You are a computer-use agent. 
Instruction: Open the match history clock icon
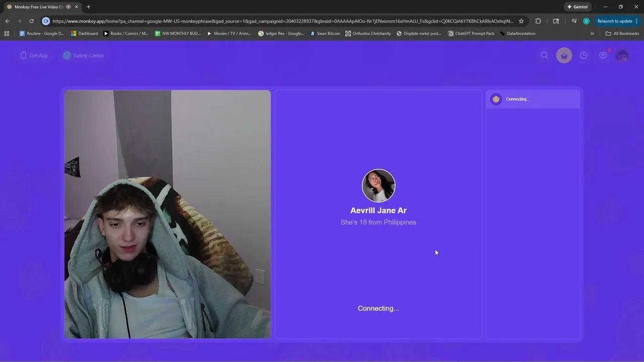pyautogui.click(x=584, y=55)
